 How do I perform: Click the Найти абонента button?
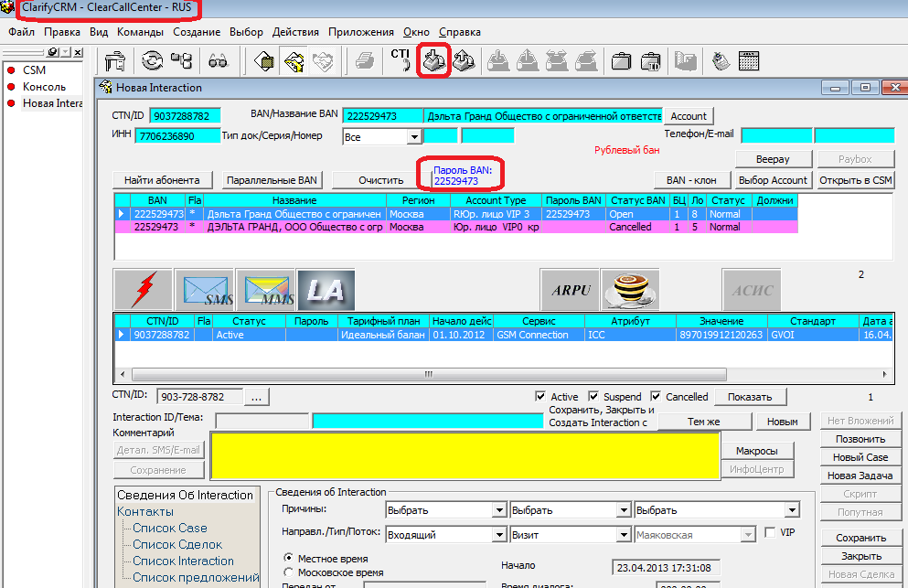coord(162,180)
